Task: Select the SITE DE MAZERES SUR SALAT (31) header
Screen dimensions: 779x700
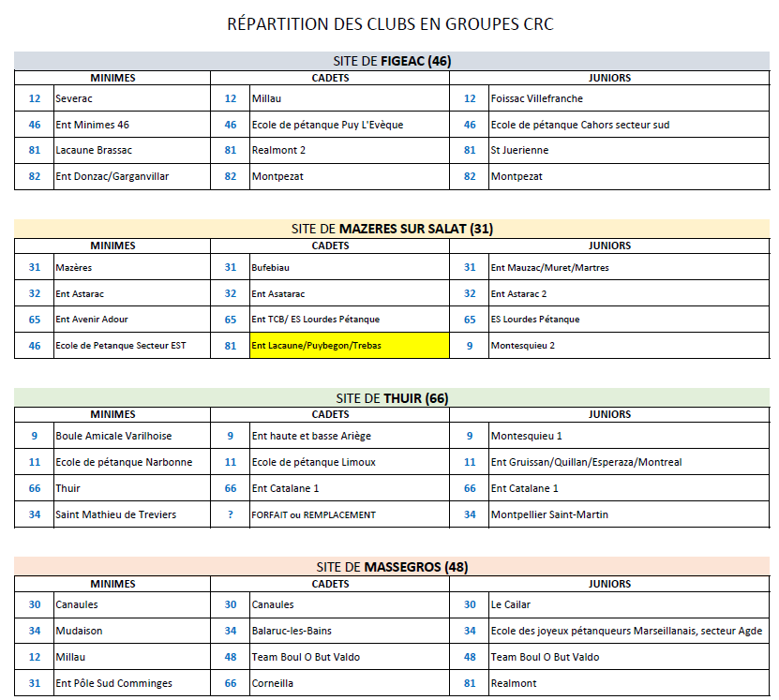Action: (392, 229)
